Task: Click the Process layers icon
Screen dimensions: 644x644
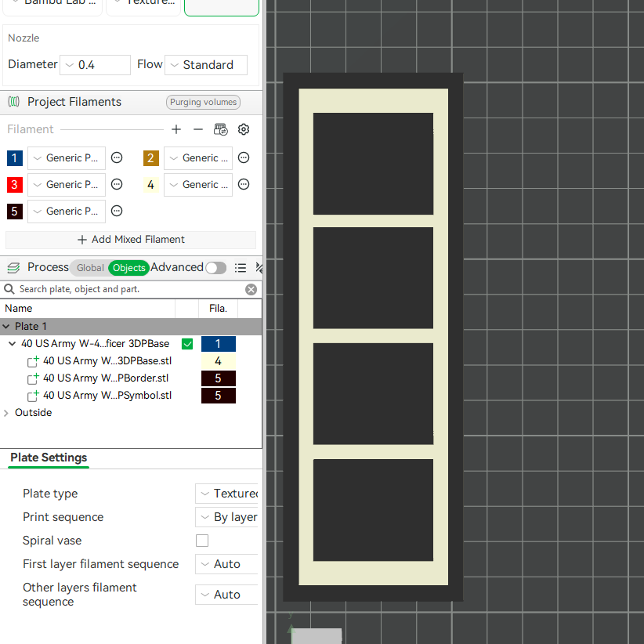Action: pos(13,268)
